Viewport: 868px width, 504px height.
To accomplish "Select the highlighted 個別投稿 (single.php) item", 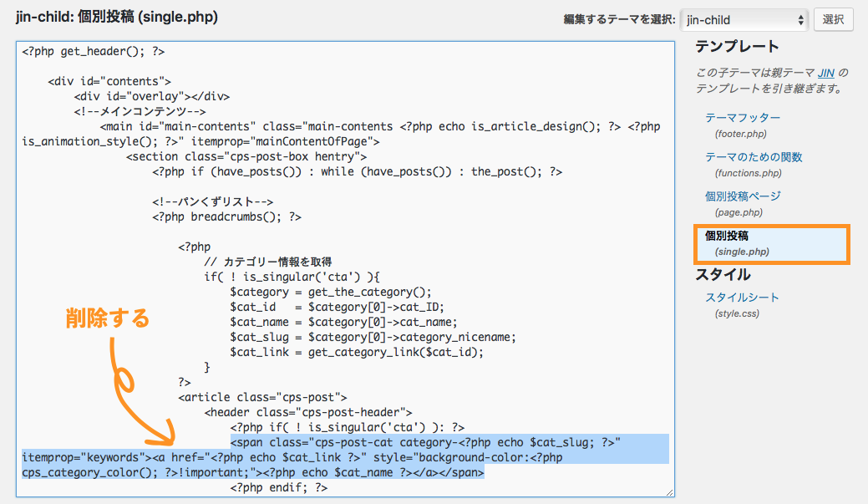I will [x=727, y=236].
